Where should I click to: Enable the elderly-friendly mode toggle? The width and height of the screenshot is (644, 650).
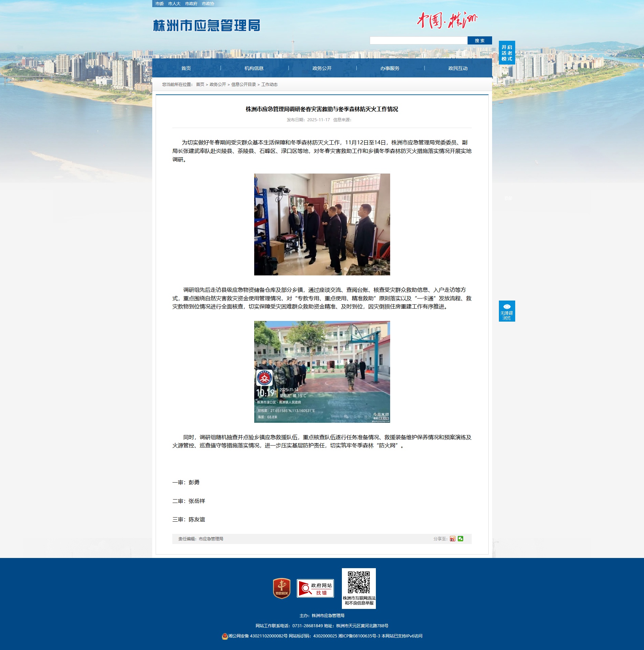[x=507, y=53]
